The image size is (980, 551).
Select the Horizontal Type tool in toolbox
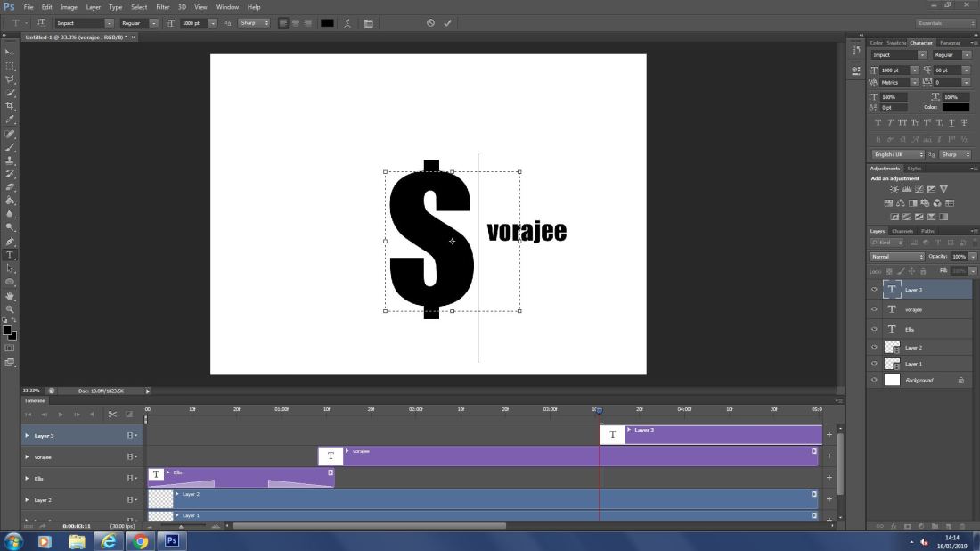point(10,255)
